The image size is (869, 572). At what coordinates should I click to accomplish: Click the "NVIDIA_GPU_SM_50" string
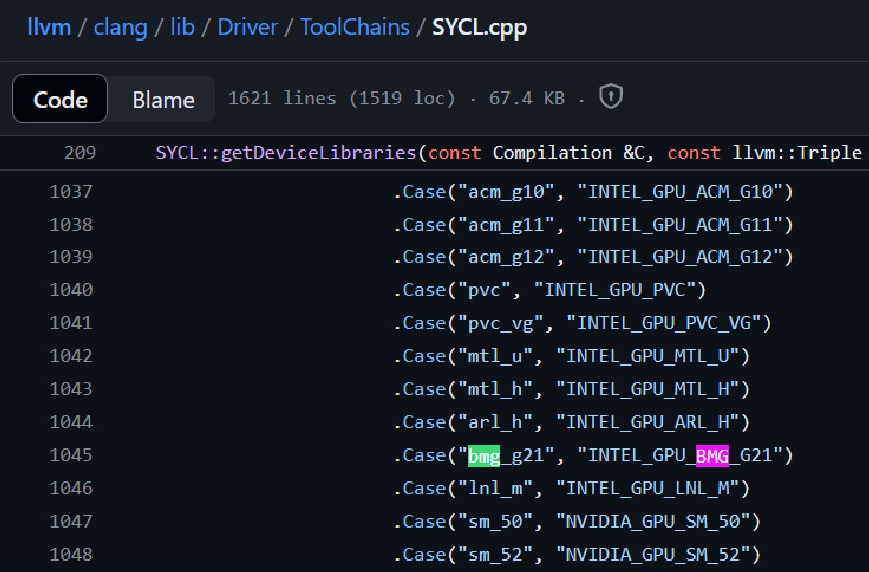click(x=658, y=522)
